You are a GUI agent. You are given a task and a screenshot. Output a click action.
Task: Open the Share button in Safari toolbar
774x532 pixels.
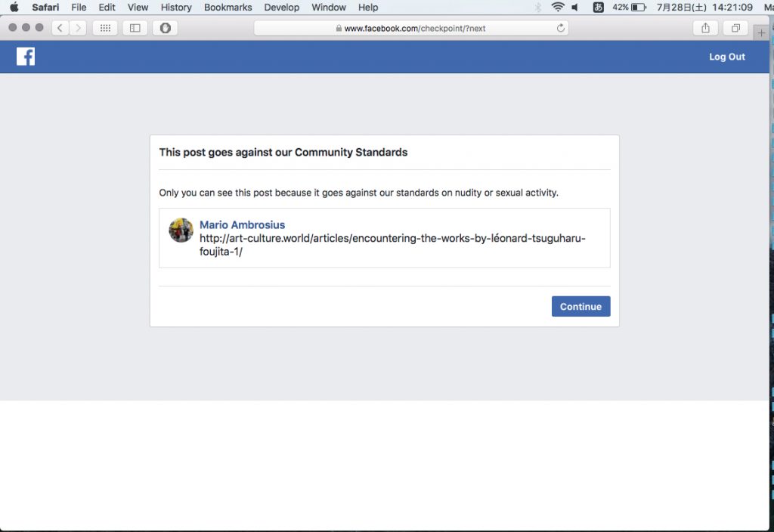pos(705,28)
